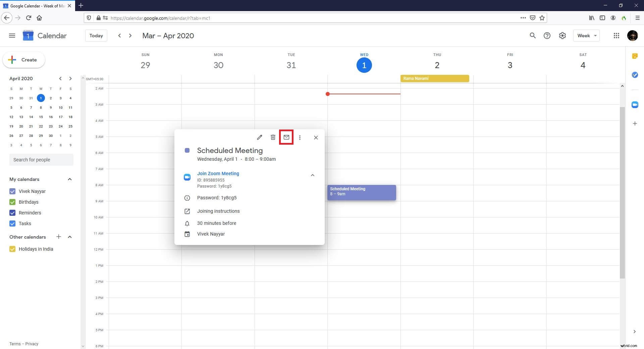This screenshot has height=349, width=644.
Task: Open the Join Zoom Meeting link
Action: click(218, 173)
